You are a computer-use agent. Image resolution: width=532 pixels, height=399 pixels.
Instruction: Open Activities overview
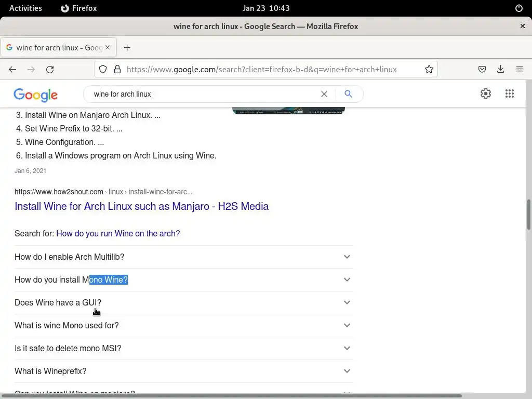click(x=25, y=8)
